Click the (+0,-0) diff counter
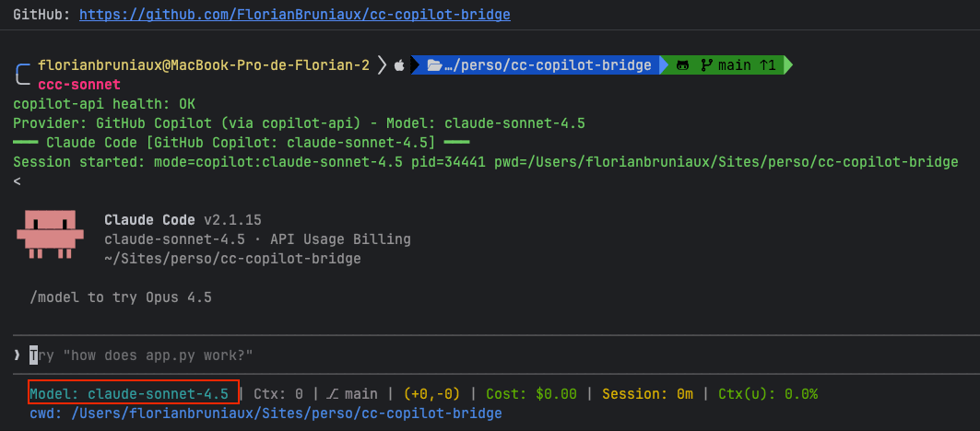This screenshot has height=431, width=980. point(431,394)
